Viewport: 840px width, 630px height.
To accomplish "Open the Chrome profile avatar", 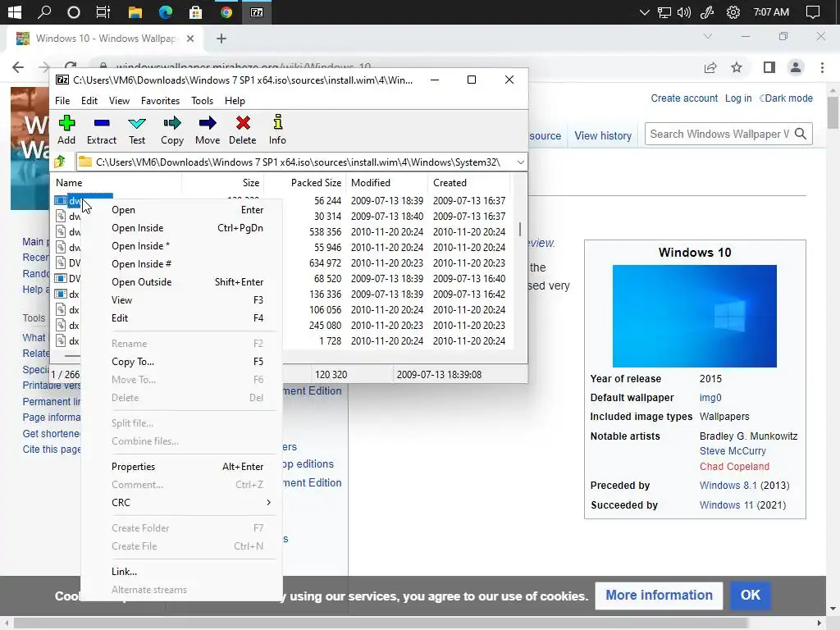I will click(x=796, y=67).
